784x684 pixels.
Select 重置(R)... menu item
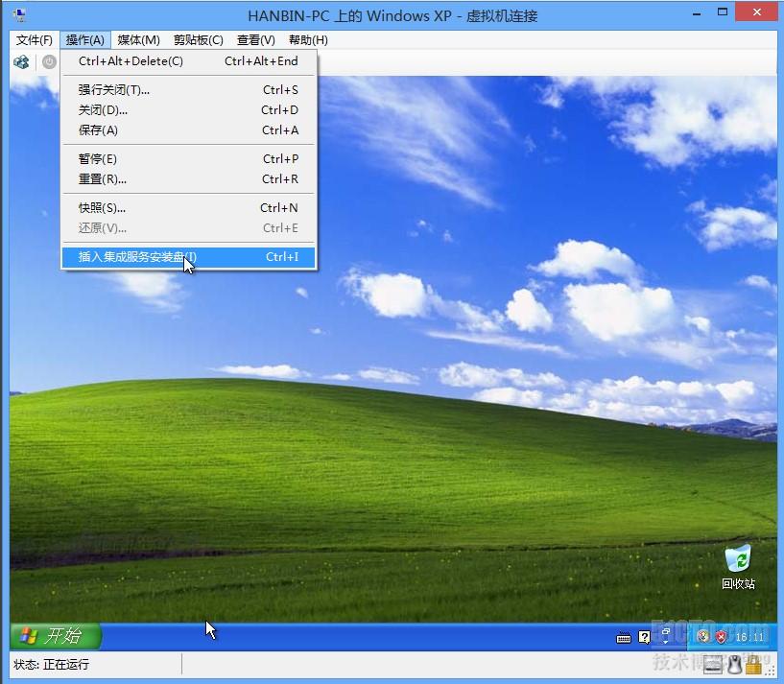(188, 179)
